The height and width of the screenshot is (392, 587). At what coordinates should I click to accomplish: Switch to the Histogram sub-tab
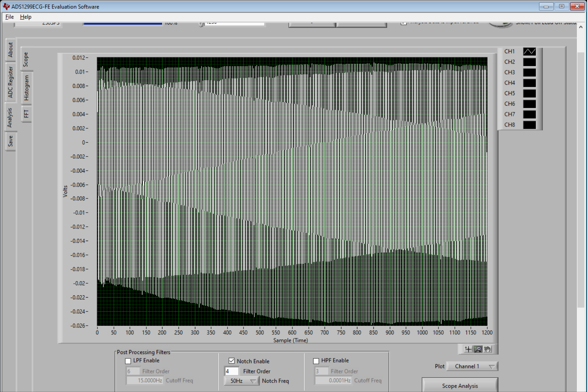tap(26, 88)
